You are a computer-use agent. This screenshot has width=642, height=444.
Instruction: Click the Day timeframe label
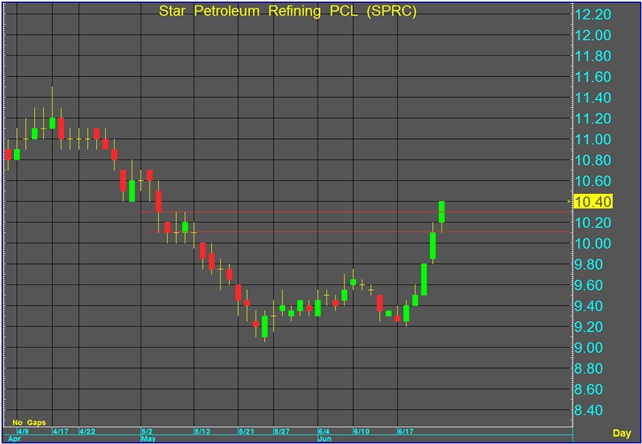coord(622,433)
